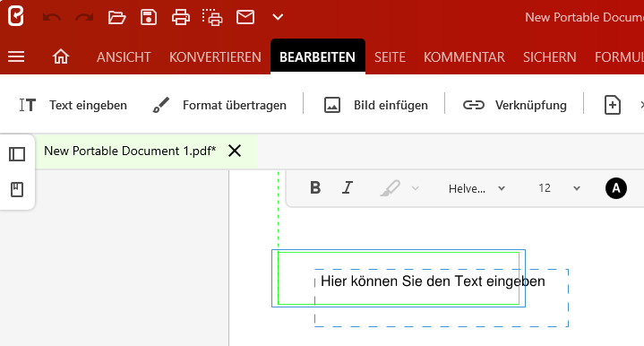Open a file with the folder icon
Viewport: 644px width, 346px height.
tap(116, 17)
